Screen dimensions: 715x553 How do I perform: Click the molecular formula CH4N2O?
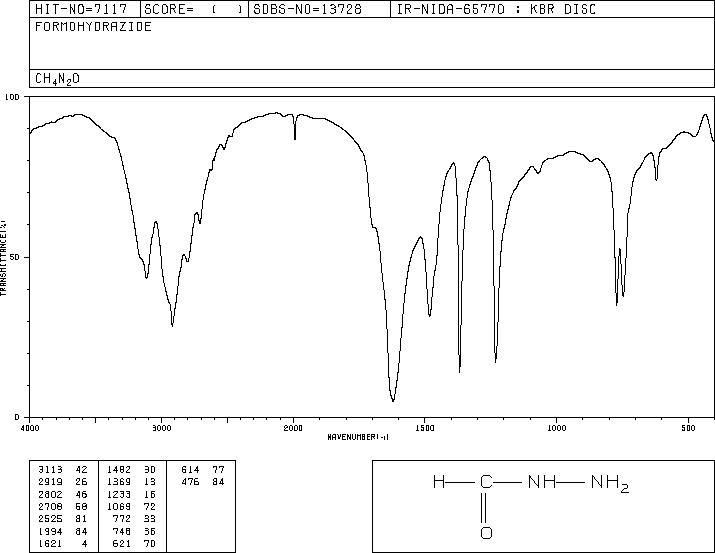57,79
